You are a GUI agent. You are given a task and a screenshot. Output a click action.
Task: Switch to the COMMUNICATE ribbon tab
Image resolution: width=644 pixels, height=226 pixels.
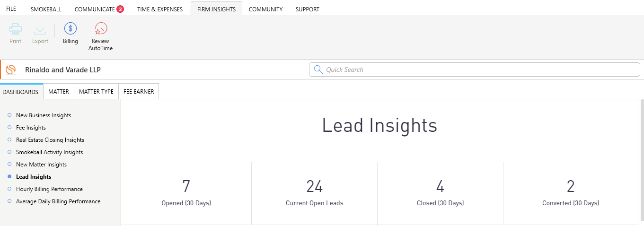click(x=95, y=9)
